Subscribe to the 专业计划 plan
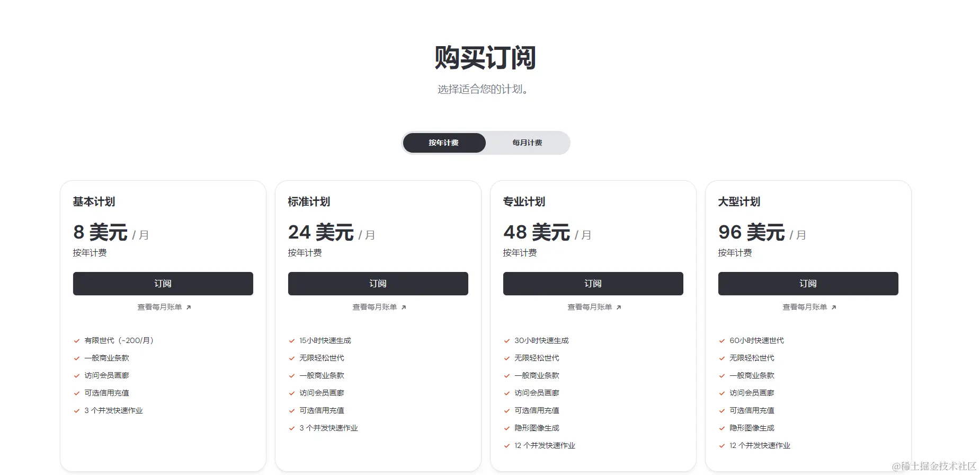980x475 pixels. pos(593,284)
